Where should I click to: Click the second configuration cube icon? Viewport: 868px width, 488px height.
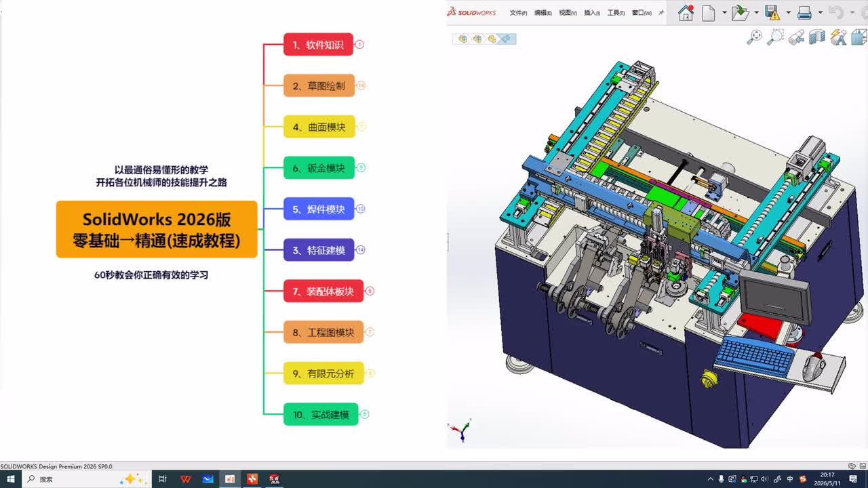tap(477, 39)
